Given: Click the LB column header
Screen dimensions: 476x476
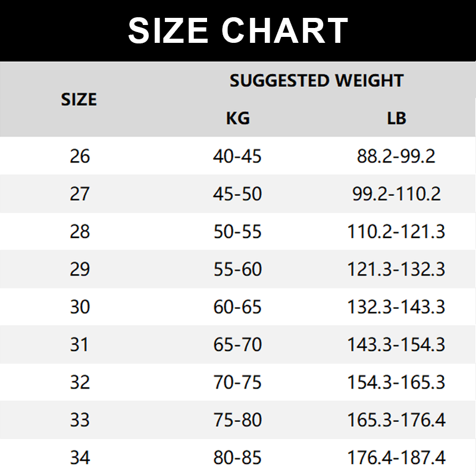Looking at the screenshot, I should tap(396, 118).
